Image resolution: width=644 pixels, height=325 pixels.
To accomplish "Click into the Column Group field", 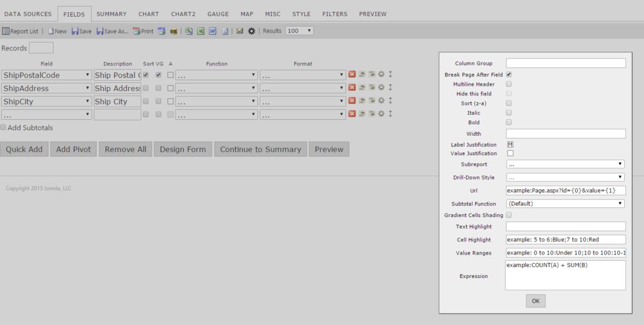I will [x=566, y=63].
